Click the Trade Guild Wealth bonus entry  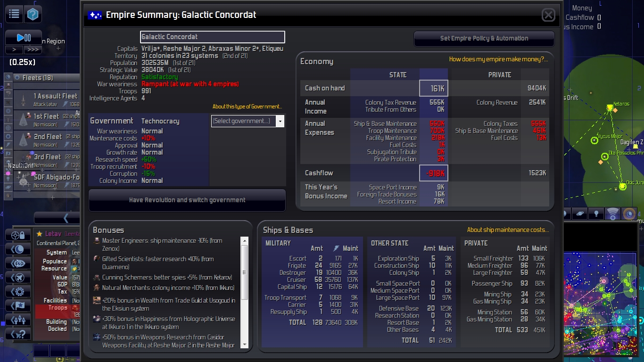[164, 304]
